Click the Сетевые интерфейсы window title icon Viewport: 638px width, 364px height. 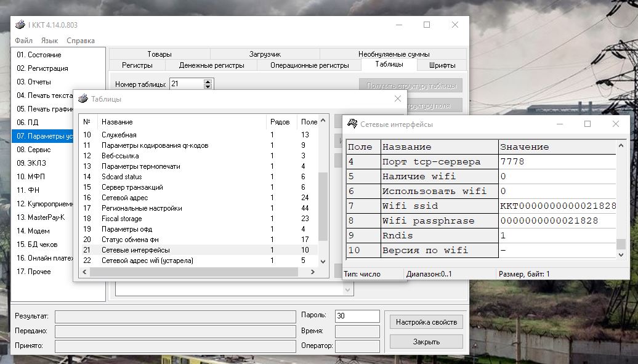click(x=352, y=124)
